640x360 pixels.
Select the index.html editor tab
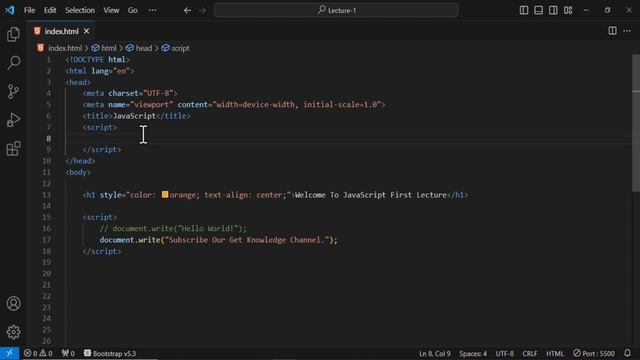tap(61, 31)
